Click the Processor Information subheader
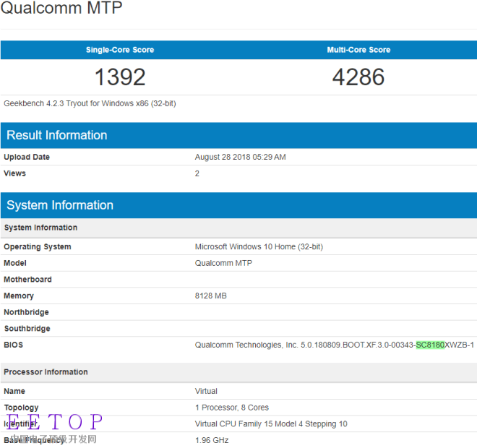Viewport: 477px width, 448px height. tap(46, 372)
